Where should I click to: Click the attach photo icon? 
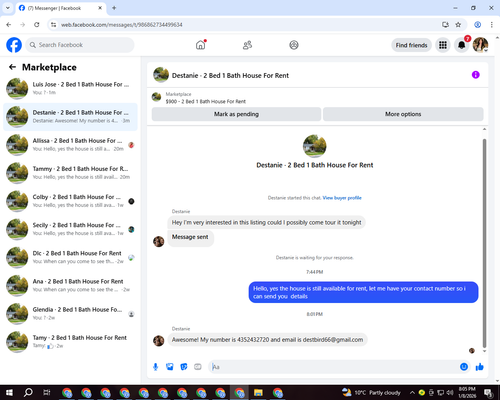point(170,367)
